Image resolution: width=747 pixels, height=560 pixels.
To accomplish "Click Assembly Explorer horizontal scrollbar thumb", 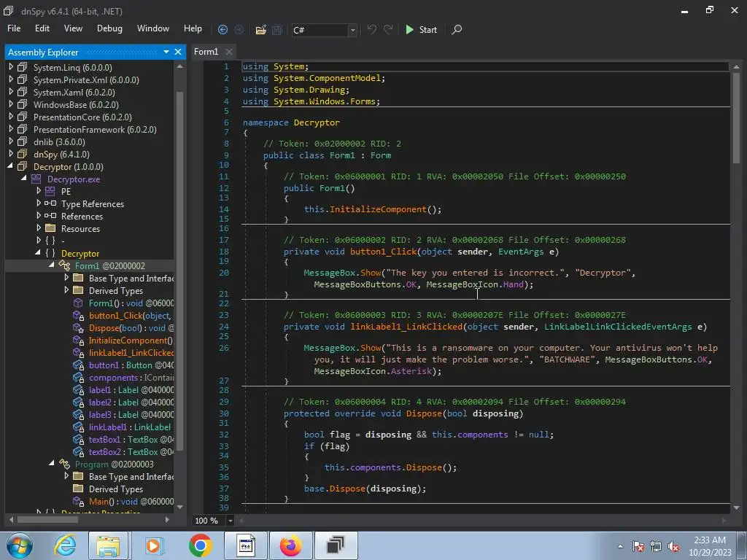I will pos(47,519).
